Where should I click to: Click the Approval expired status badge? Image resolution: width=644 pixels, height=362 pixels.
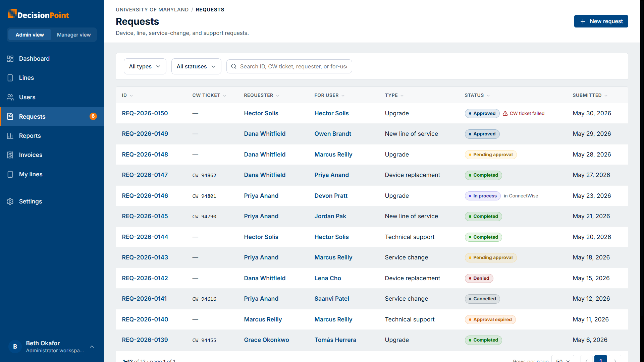tap(490, 320)
